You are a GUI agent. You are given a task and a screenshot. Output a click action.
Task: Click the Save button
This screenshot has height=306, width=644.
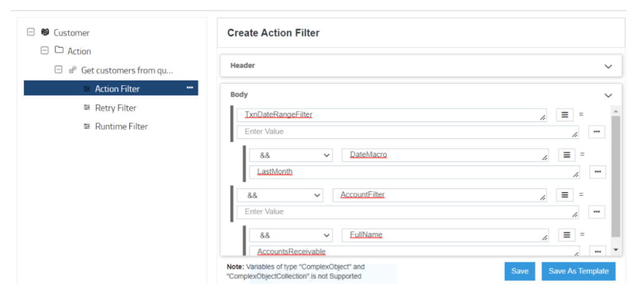click(x=520, y=271)
